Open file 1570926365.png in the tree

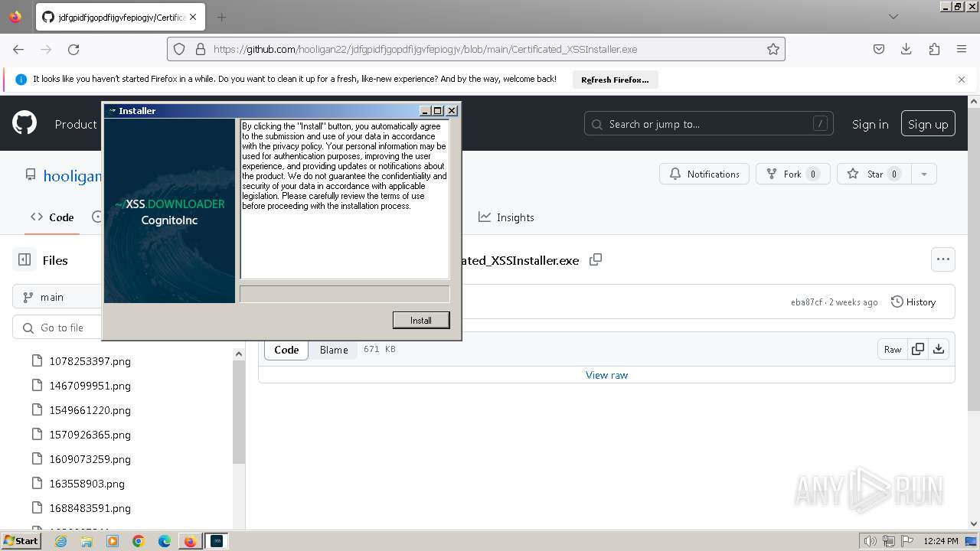(90, 435)
